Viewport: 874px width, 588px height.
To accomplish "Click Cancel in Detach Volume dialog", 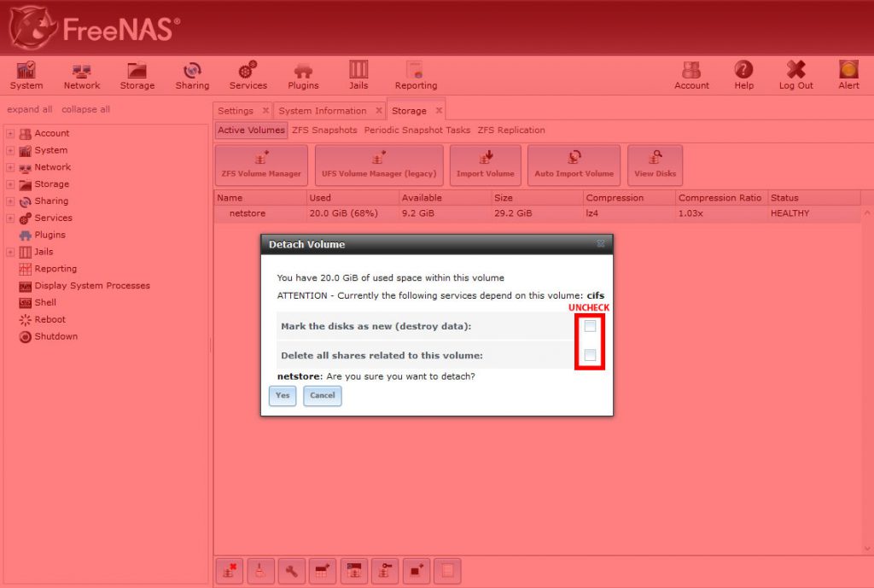I will (323, 396).
